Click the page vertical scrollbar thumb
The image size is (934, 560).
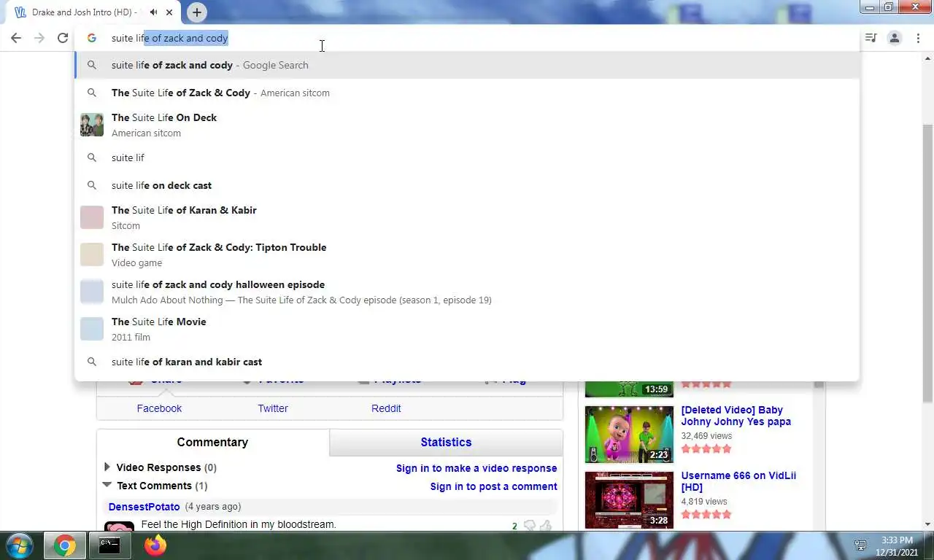pyautogui.click(x=927, y=262)
